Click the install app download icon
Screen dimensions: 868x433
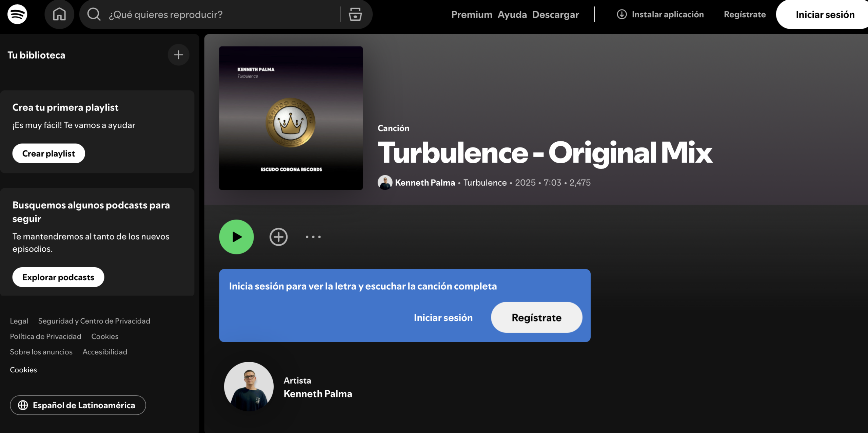pyautogui.click(x=622, y=14)
